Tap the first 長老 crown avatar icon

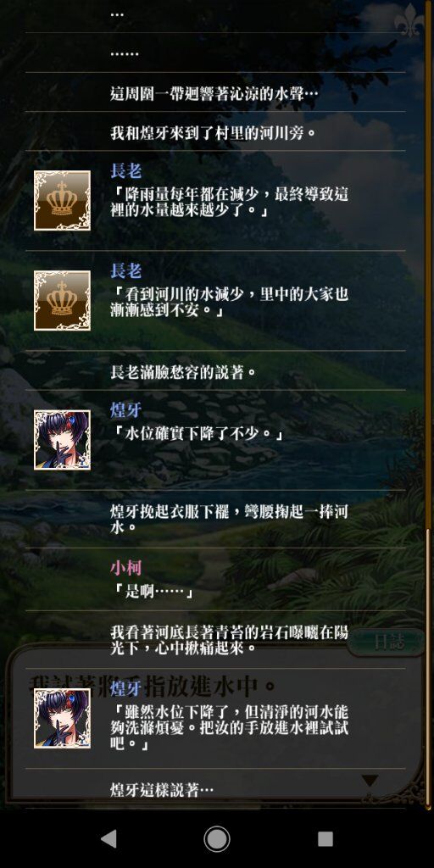point(62,200)
